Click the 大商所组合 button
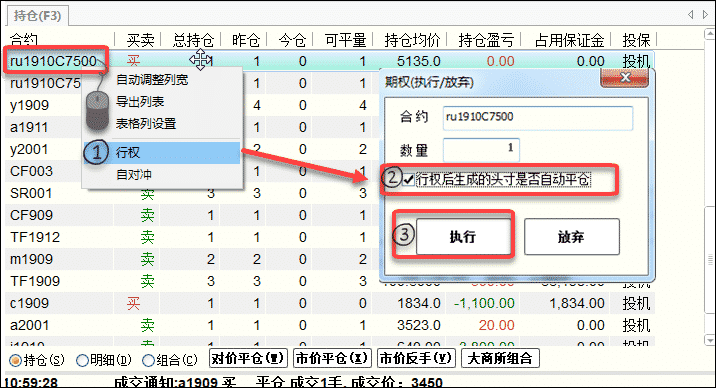The width and height of the screenshot is (716, 388). (x=500, y=358)
